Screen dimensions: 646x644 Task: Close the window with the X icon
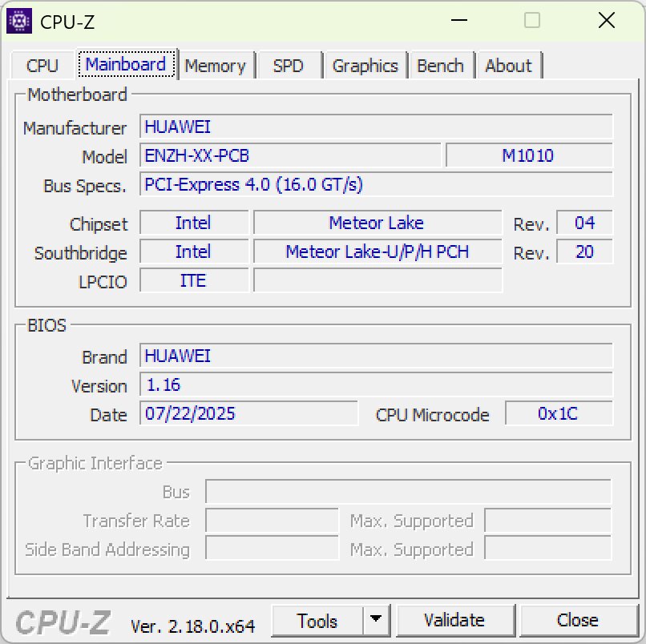click(x=607, y=20)
